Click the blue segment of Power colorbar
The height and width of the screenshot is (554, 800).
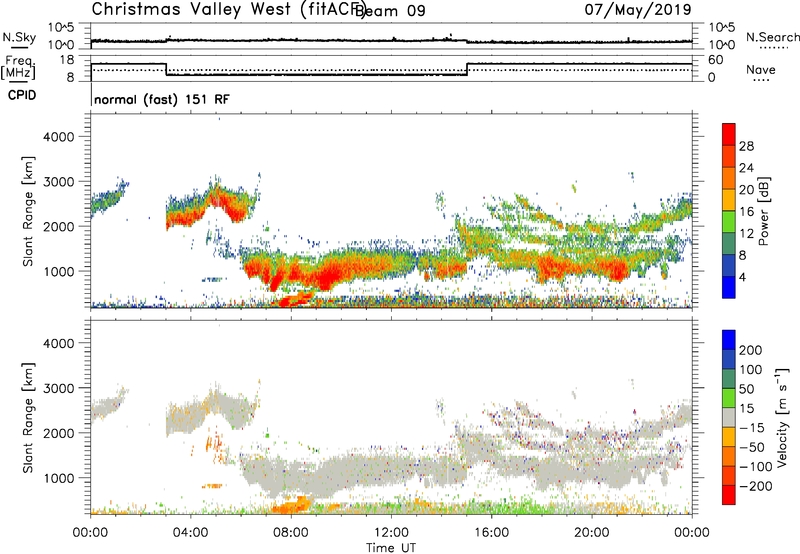[x=729, y=287]
